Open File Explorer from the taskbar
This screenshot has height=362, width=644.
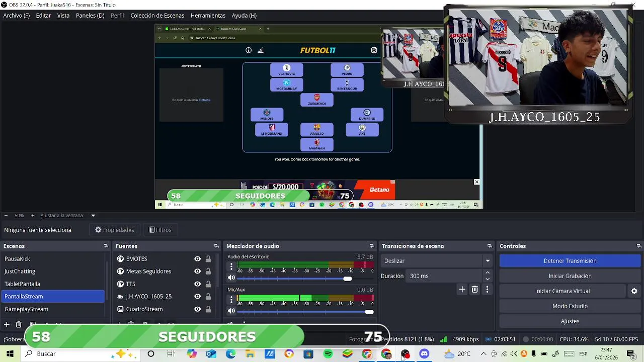[x=250, y=354]
